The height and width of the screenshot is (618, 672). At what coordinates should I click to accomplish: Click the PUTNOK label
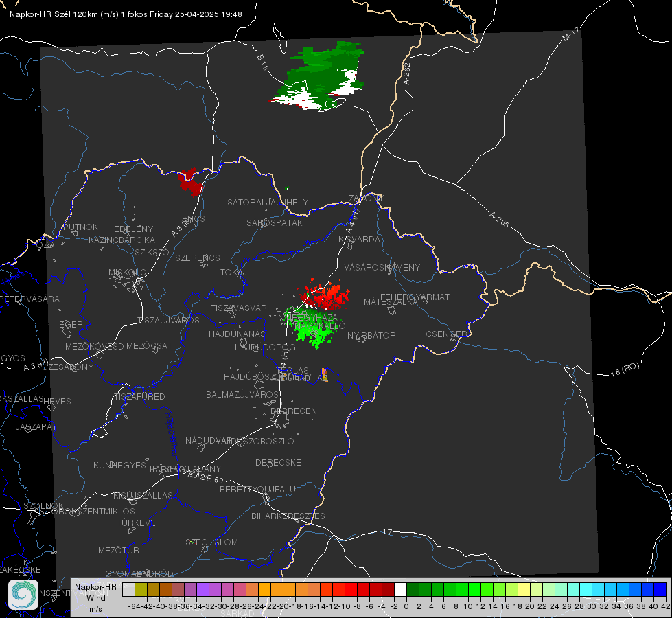tap(80, 227)
